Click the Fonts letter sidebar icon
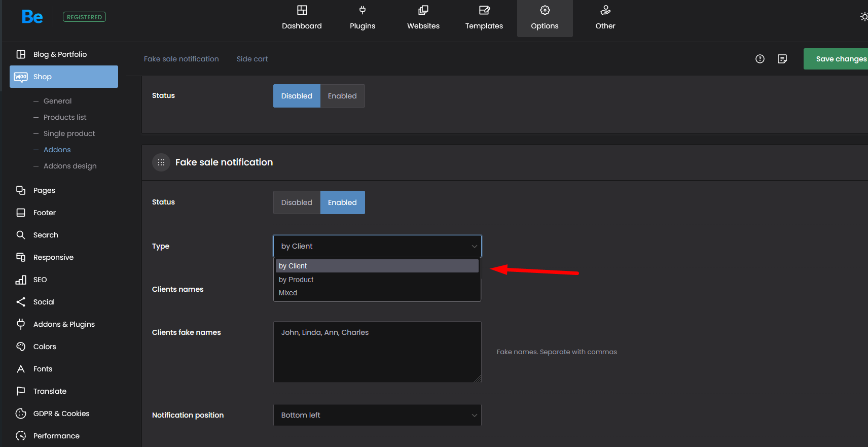Screen dimensions: 868x447 pos(21,369)
